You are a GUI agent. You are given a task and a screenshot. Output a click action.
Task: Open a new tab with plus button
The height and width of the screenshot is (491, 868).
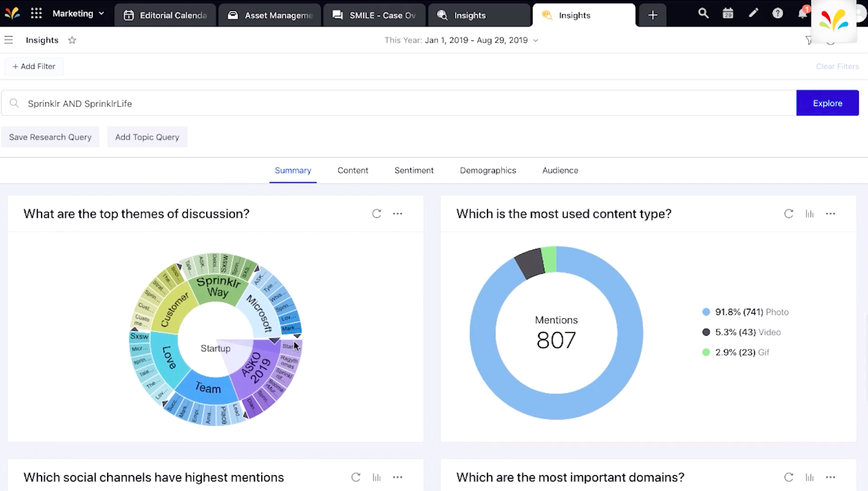coord(653,15)
